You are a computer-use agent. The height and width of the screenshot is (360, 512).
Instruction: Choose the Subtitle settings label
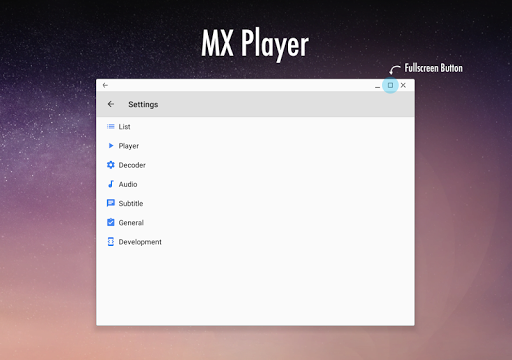[131, 203]
